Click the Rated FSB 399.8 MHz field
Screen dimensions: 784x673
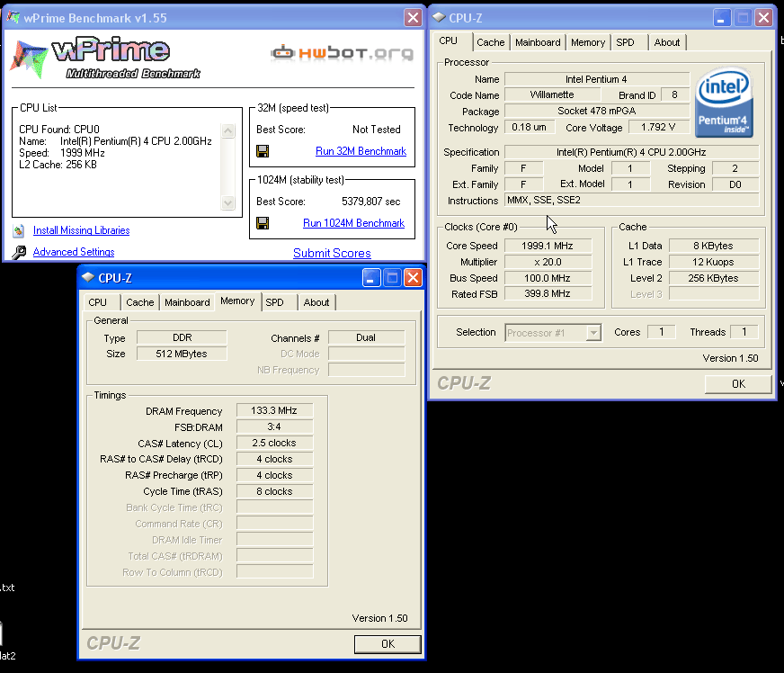(548, 293)
